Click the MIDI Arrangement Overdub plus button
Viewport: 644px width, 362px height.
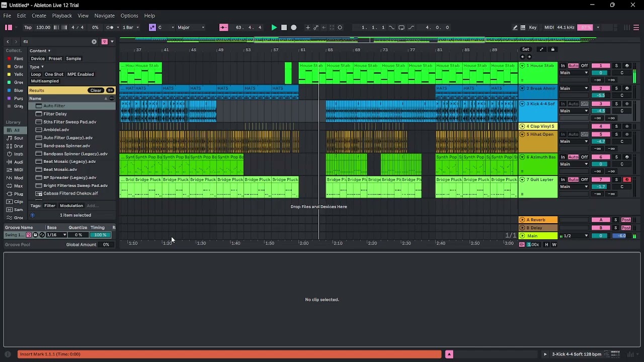tap(308, 28)
